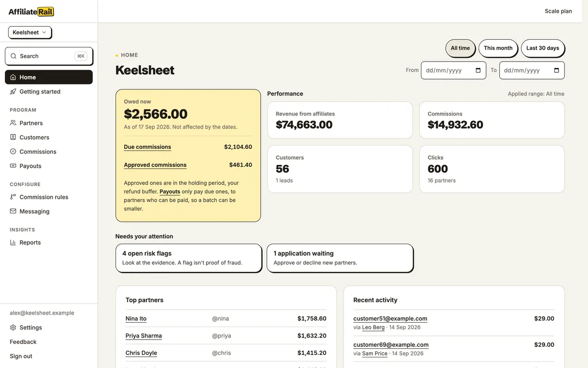Open the 4 open risk flags card
The height and width of the screenshot is (368, 588).
[188, 258]
